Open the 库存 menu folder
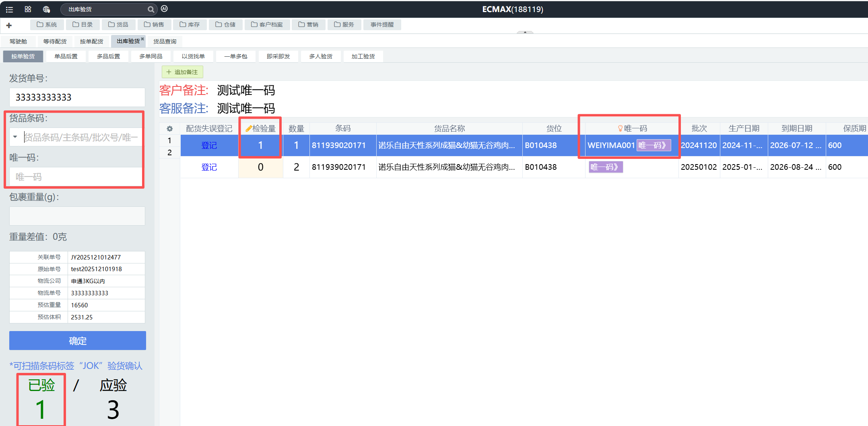The height and width of the screenshot is (426, 868). coord(190,25)
